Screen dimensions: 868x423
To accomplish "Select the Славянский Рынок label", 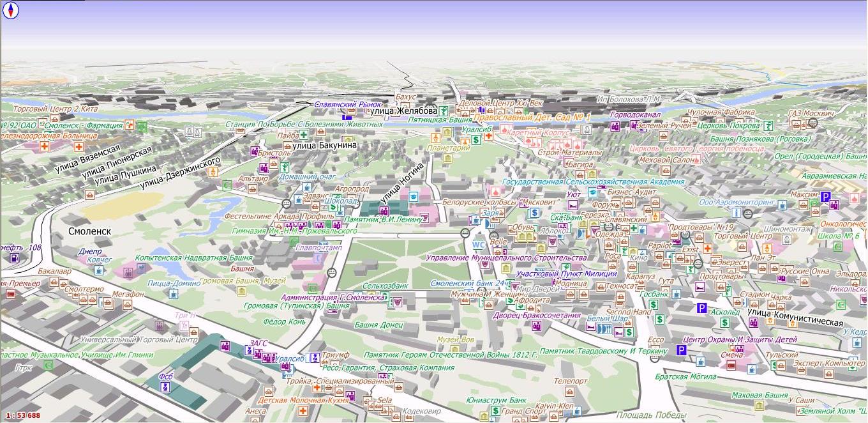I will coord(348,104).
